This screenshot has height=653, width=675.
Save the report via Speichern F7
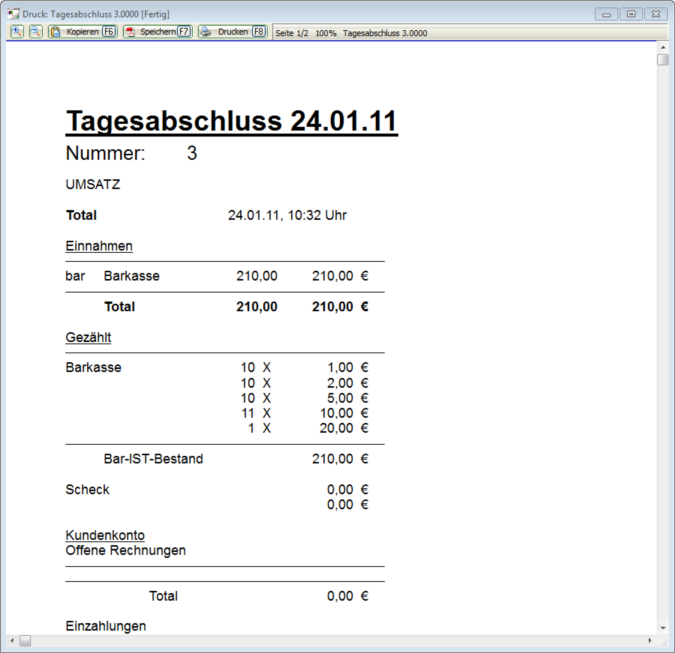coord(157,32)
